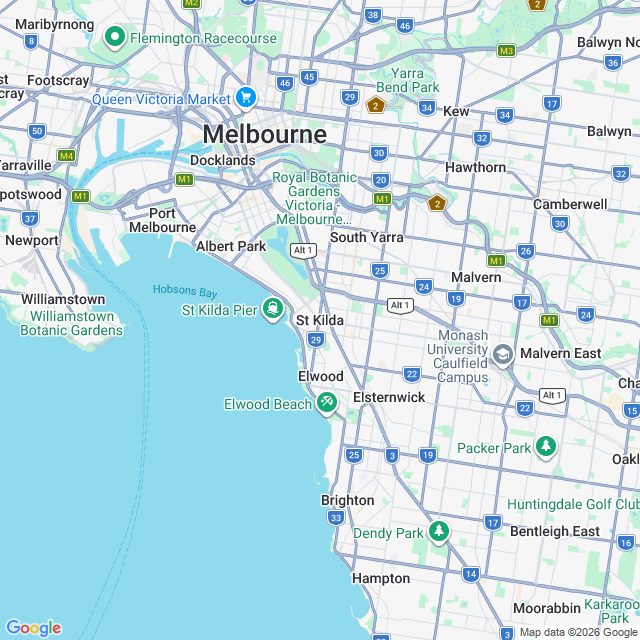Click the Hawthorn suburb label

(476, 167)
